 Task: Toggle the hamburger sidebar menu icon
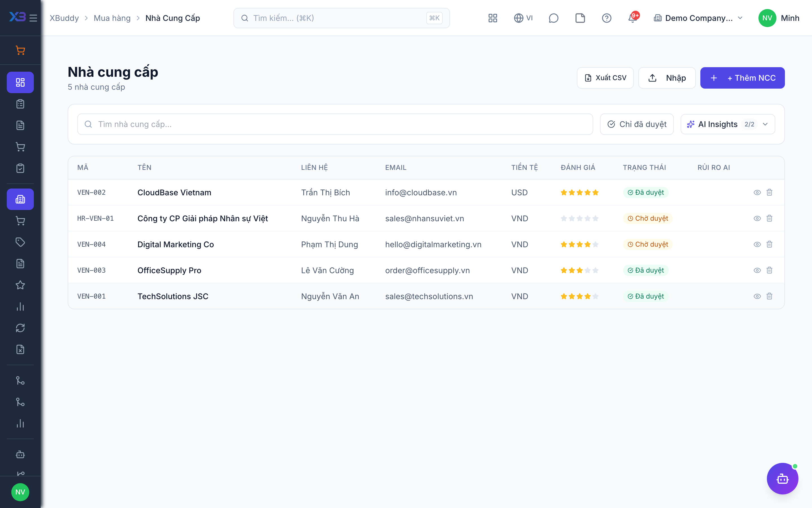33,18
